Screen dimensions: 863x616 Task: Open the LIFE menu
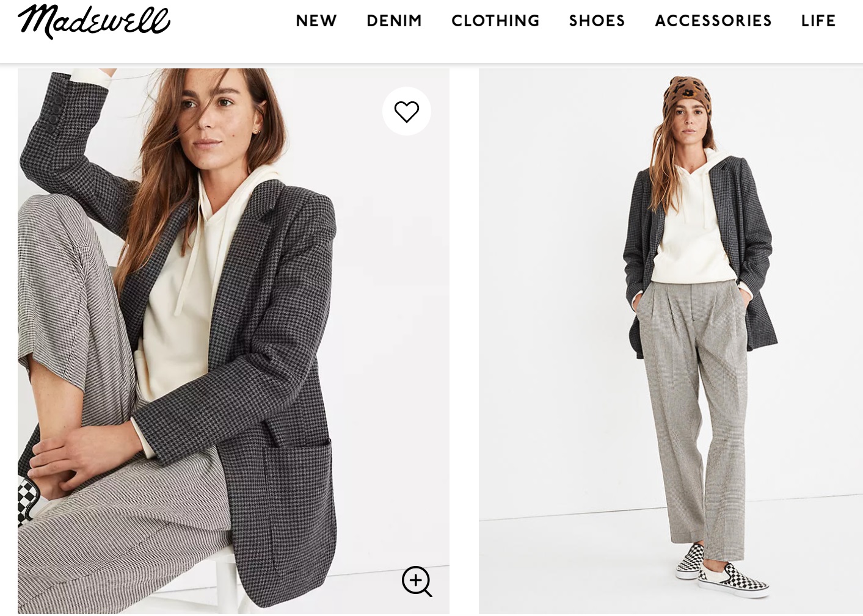coord(818,21)
